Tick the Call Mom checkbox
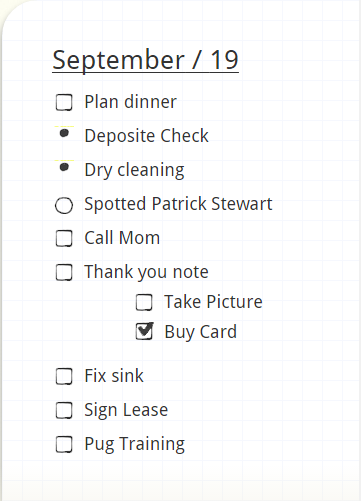This screenshot has height=501, width=361. (x=64, y=238)
